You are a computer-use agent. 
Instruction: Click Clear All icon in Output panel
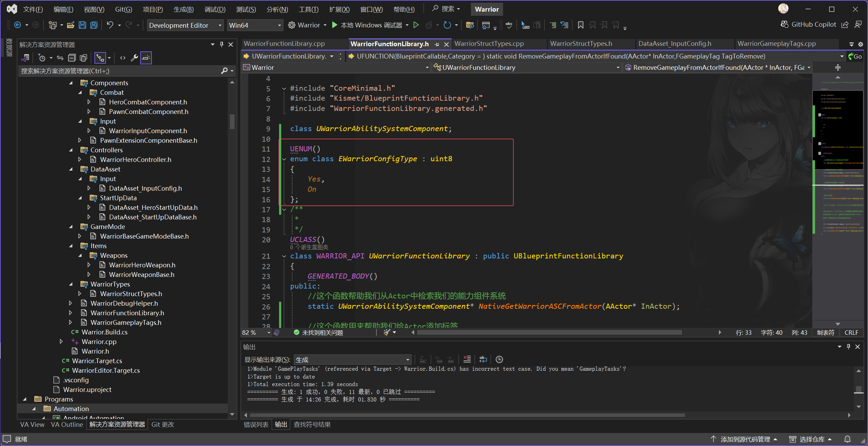pos(467,359)
